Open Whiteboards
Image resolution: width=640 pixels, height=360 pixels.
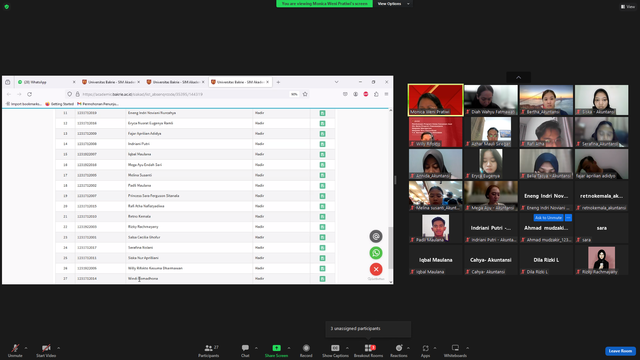point(455,350)
